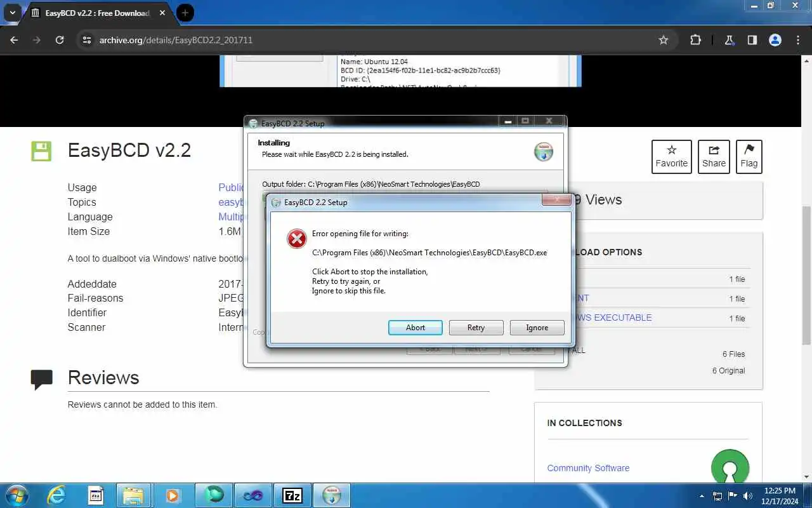Open the Windows Start menu
This screenshot has width=812, height=508.
[x=16, y=495]
